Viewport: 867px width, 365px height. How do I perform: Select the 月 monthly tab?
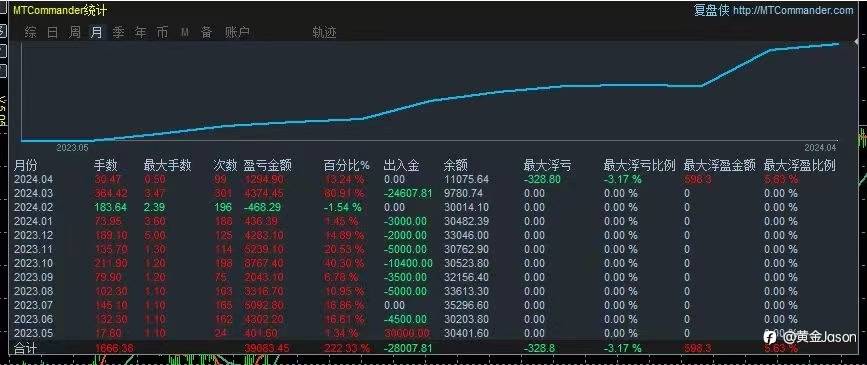(x=96, y=33)
